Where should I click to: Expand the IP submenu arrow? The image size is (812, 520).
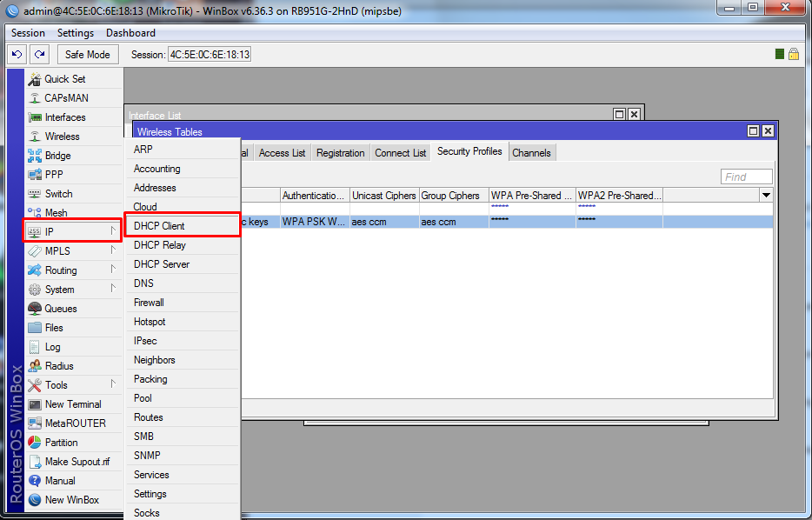click(113, 231)
